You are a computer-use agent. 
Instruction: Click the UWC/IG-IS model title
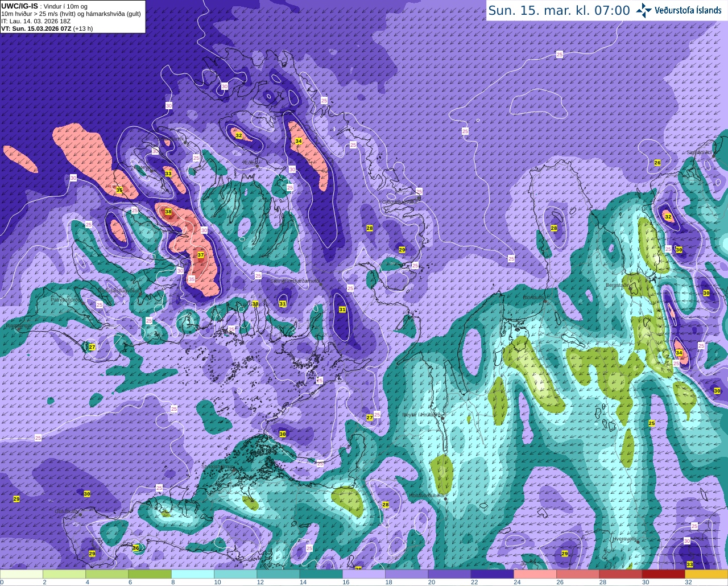pos(20,6)
